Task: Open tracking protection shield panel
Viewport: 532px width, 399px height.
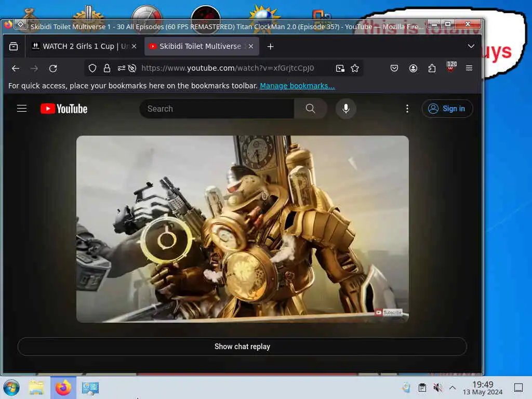Action: click(92, 68)
